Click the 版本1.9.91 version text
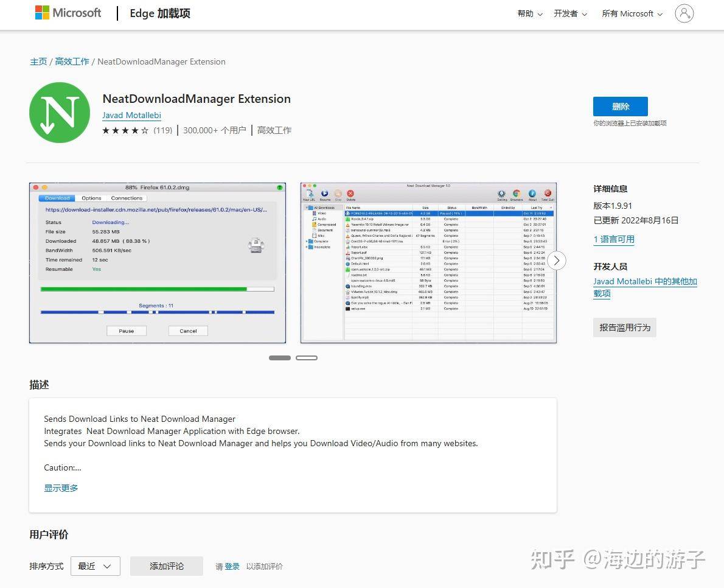 point(613,206)
